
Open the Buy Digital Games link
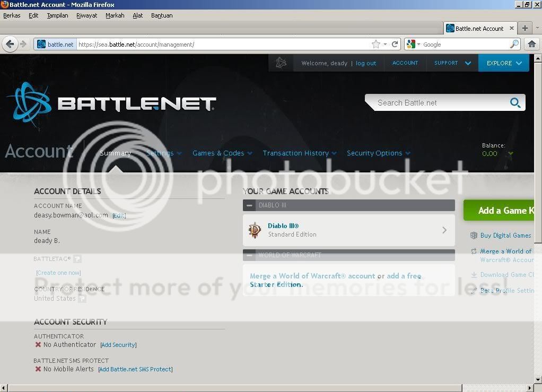pyautogui.click(x=506, y=236)
